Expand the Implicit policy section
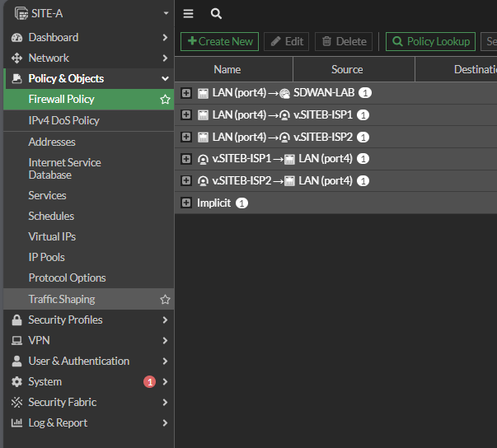Image resolution: width=497 pixels, height=448 pixels. pos(186,203)
